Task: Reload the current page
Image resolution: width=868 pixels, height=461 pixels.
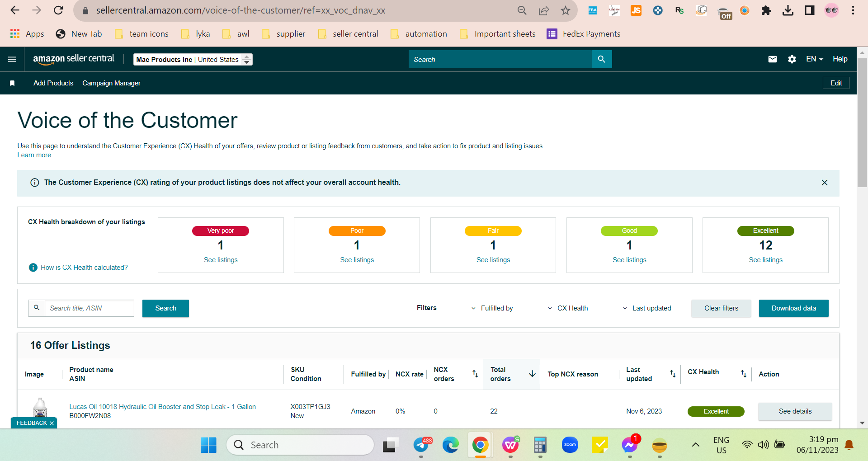Action: (58, 10)
